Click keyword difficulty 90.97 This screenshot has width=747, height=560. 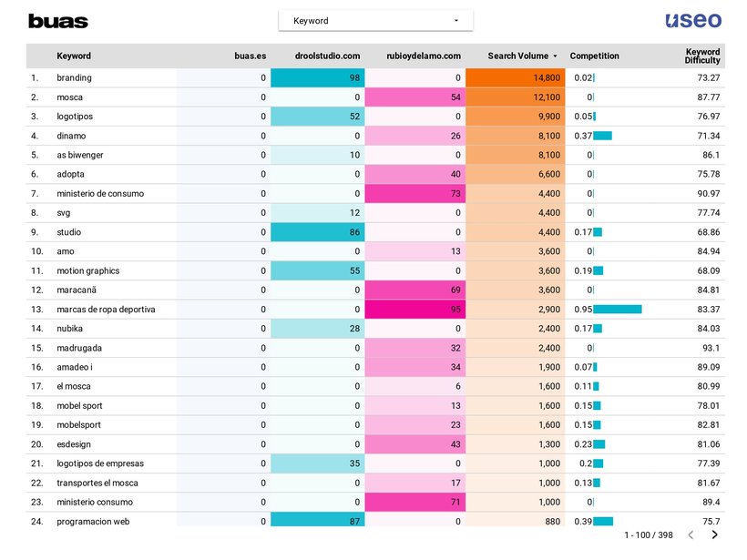tap(709, 193)
